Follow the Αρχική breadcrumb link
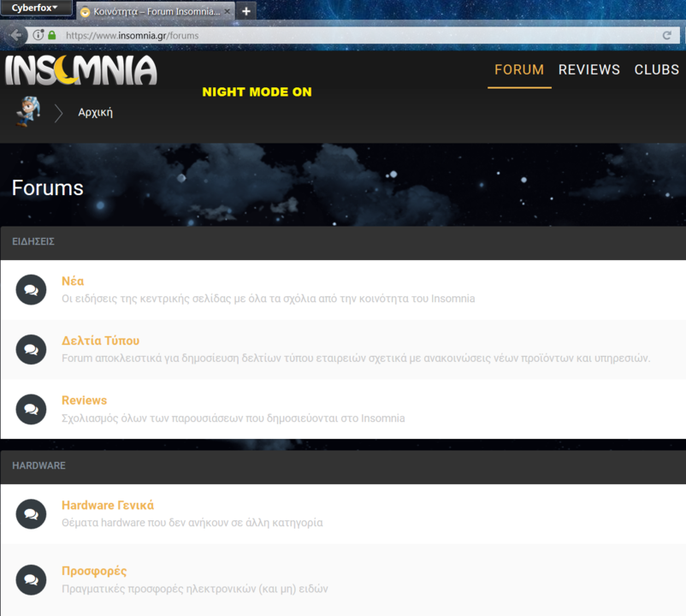The height and width of the screenshot is (616, 686). 96,112
